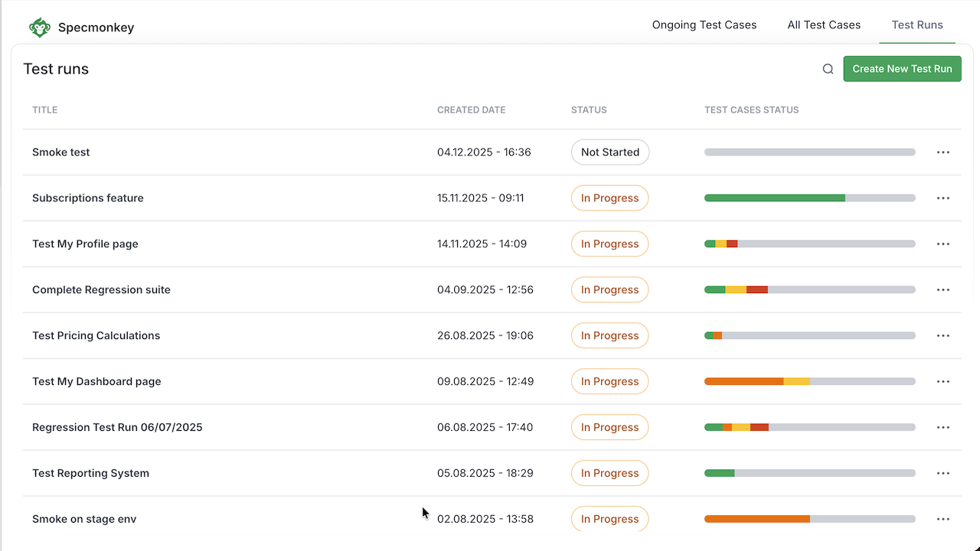Open more options for Test My Dashboard page
Viewport: 980px width, 551px height.
943,382
